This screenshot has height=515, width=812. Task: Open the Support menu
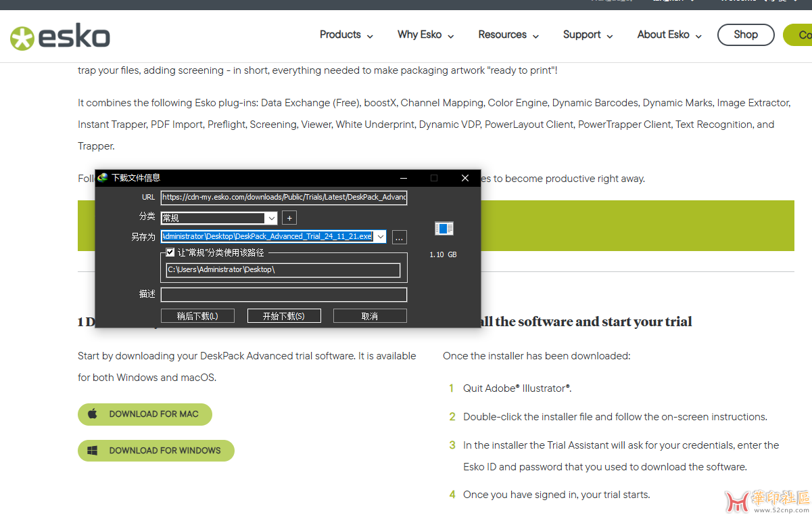tap(588, 35)
